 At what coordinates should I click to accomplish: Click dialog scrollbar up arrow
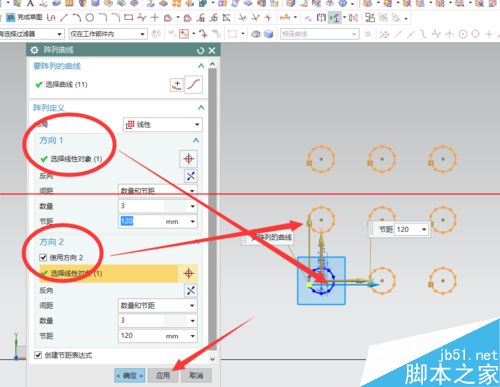(212, 64)
